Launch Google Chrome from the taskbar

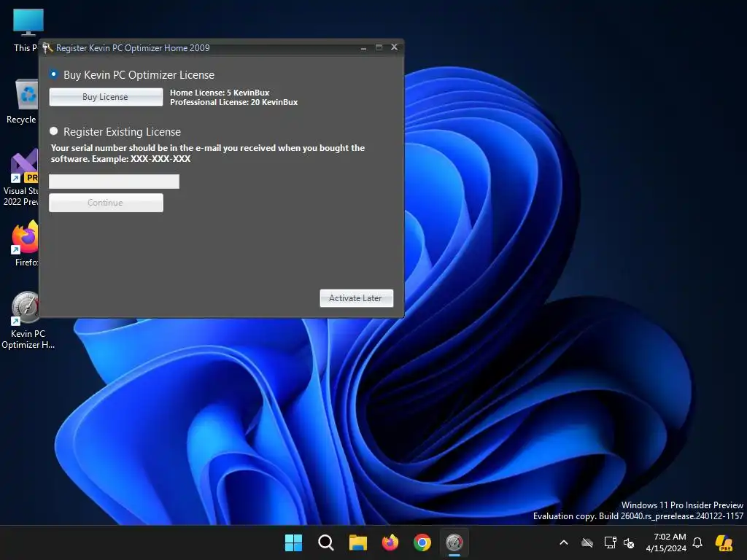coord(422,542)
